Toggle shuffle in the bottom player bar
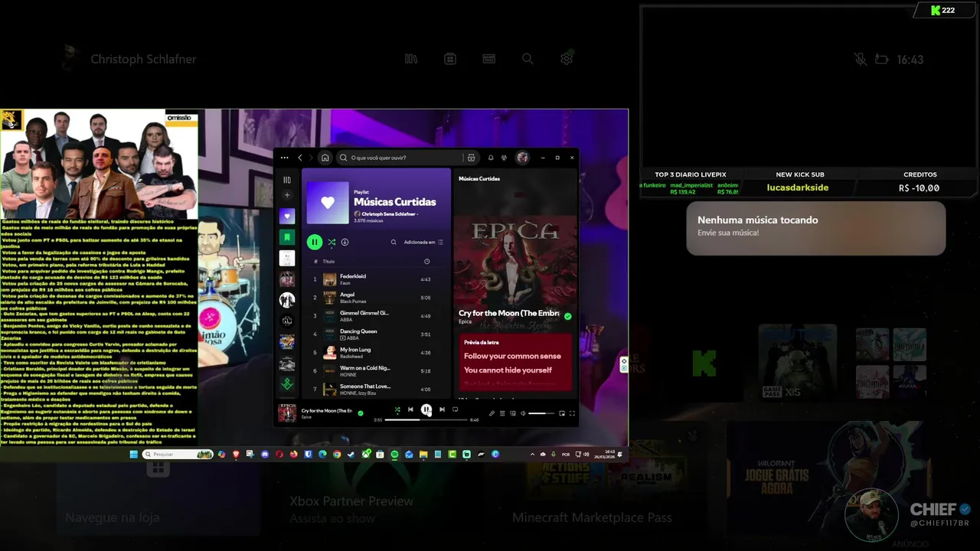Screen dimensions: 980x551 (x=397, y=409)
